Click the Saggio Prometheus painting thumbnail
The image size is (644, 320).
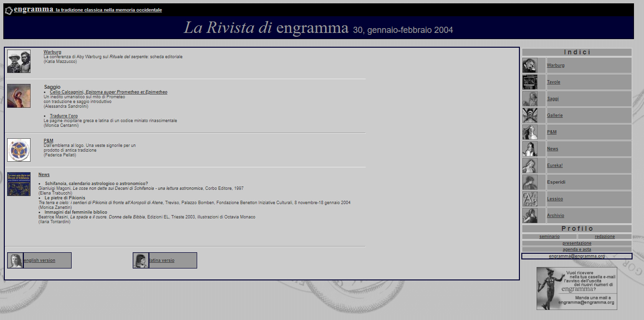pyautogui.click(x=19, y=96)
